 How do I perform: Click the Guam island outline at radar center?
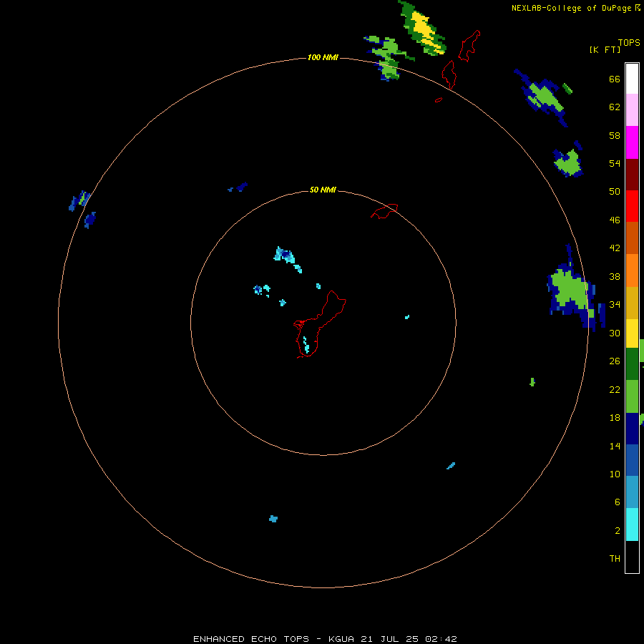319,324
